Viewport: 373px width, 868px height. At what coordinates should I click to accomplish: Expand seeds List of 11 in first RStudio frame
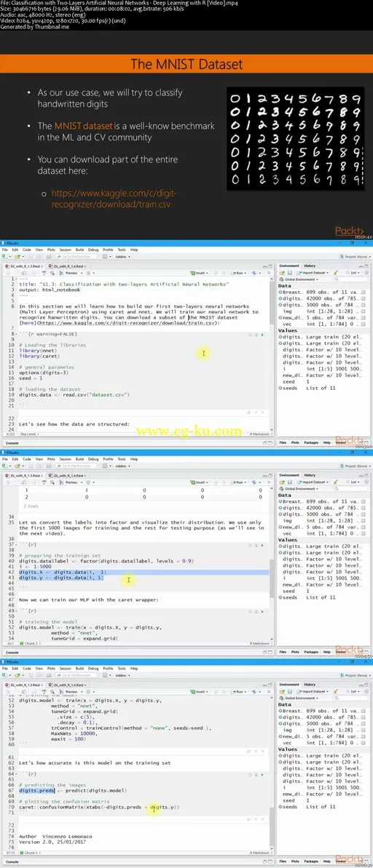point(280,388)
